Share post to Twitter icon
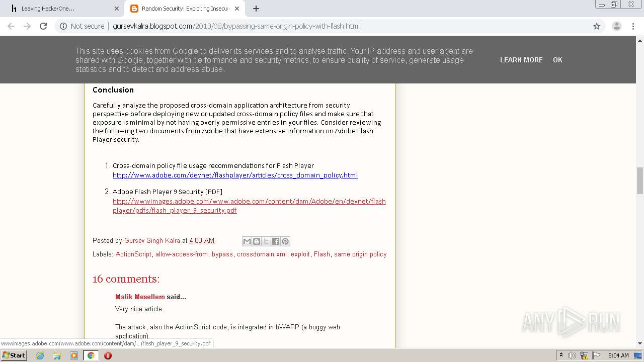Viewport: 644px width, 362px height. click(266, 241)
